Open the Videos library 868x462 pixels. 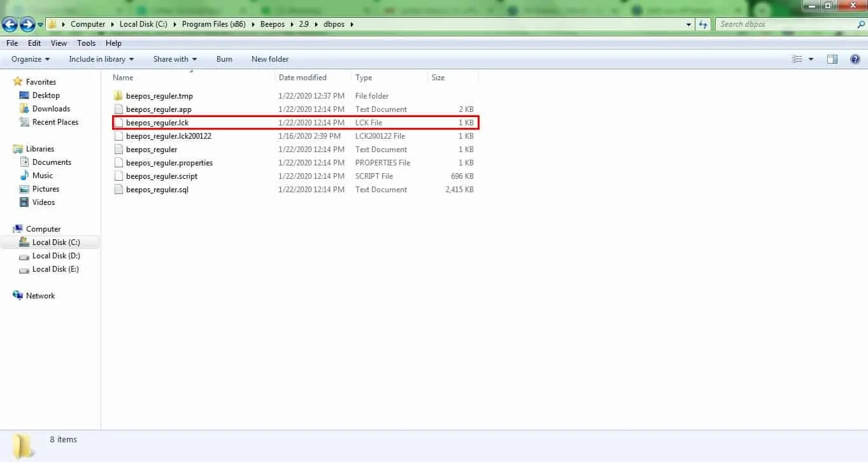pyautogui.click(x=43, y=202)
